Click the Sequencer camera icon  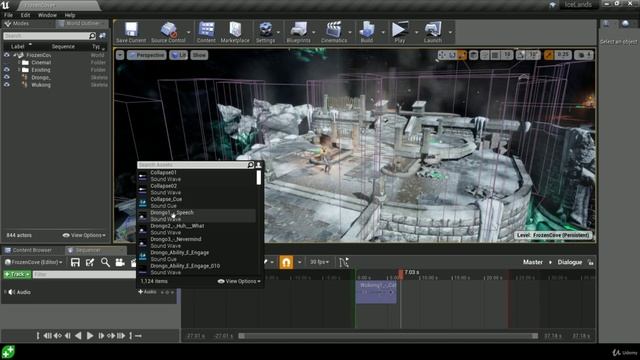[120, 262]
